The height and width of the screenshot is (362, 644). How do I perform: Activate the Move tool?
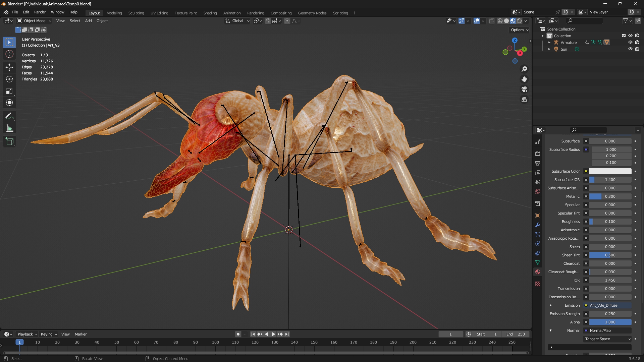(x=9, y=67)
